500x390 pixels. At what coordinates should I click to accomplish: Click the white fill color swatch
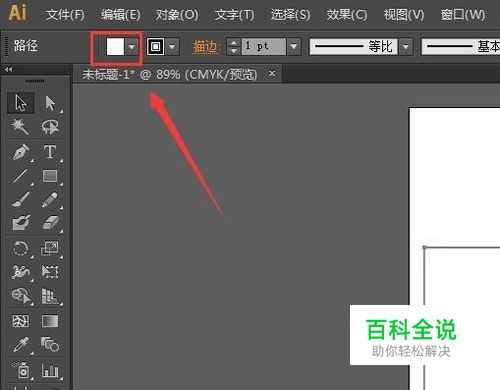pyautogui.click(x=115, y=46)
